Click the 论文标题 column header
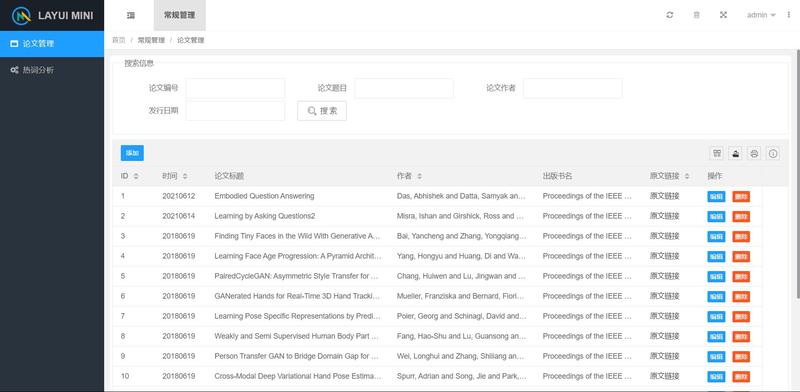The image size is (800, 392). click(x=229, y=176)
